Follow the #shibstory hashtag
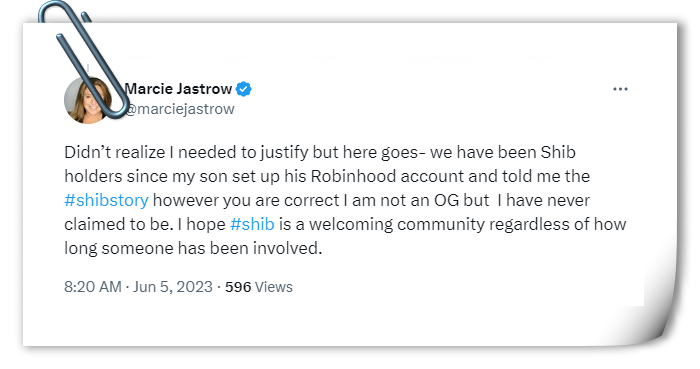The width and height of the screenshot is (700, 369). pos(106,200)
